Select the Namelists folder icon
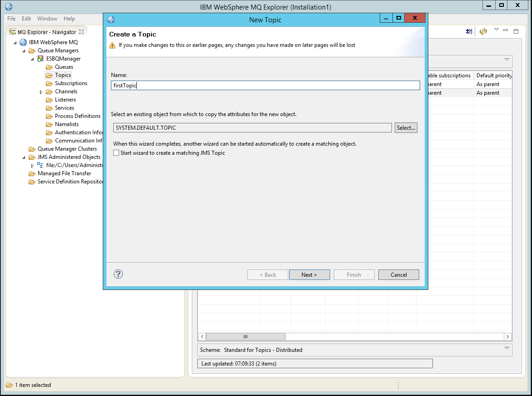The image size is (532, 396). tap(50, 124)
